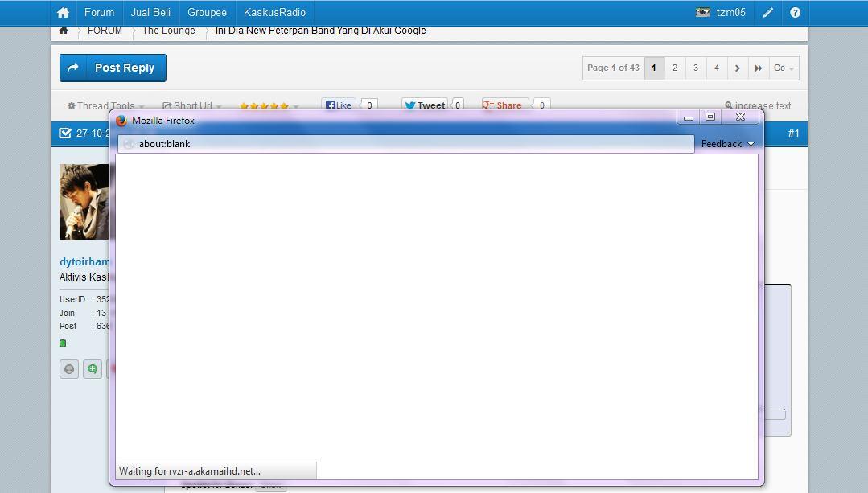Click next page arrow icon
868x493 pixels.
[738, 68]
